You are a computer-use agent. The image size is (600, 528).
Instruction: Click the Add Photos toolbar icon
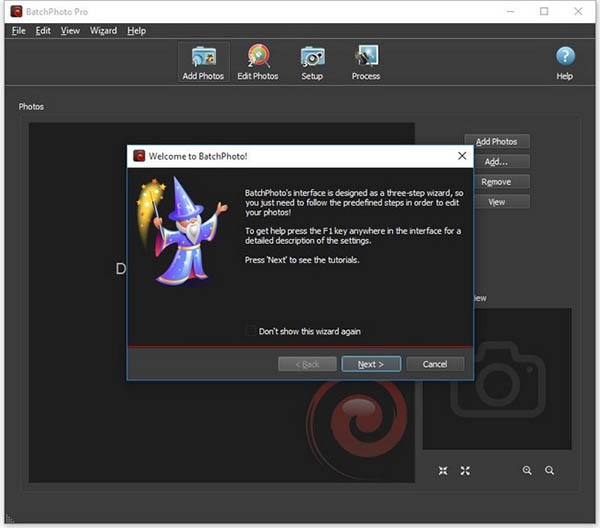click(203, 62)
